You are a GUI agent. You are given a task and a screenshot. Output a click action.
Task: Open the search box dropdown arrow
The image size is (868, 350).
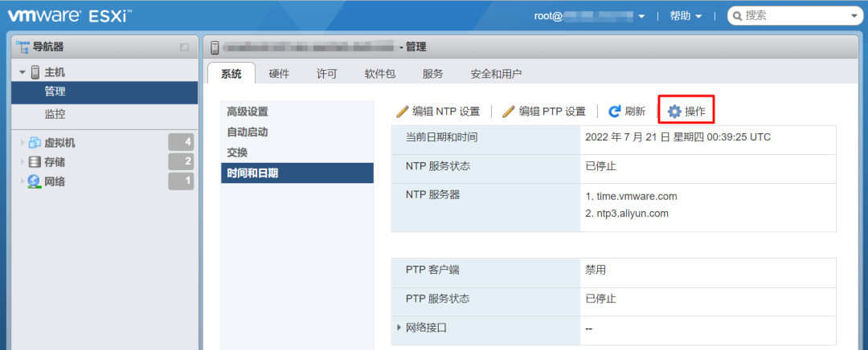point(853,16)
